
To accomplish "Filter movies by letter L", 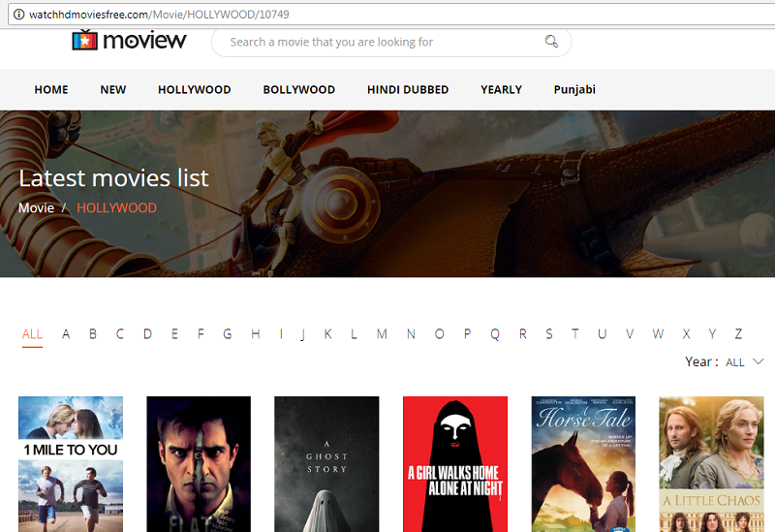I will pyautogui.click(x=354, y=334).
